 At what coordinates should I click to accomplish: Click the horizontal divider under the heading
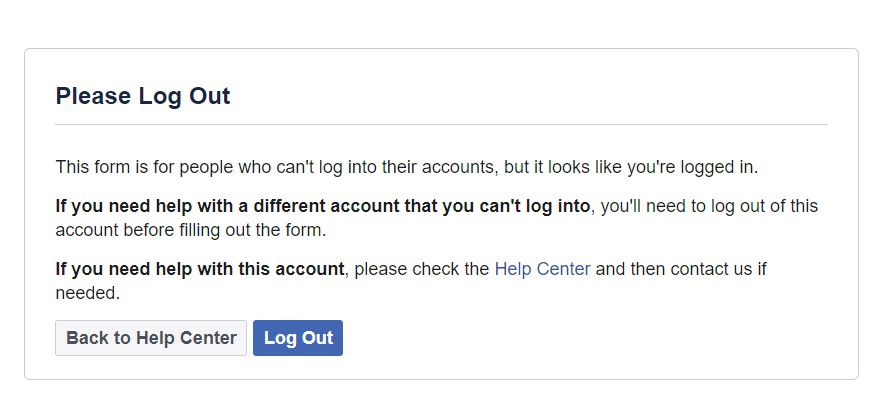click(441, 124)
